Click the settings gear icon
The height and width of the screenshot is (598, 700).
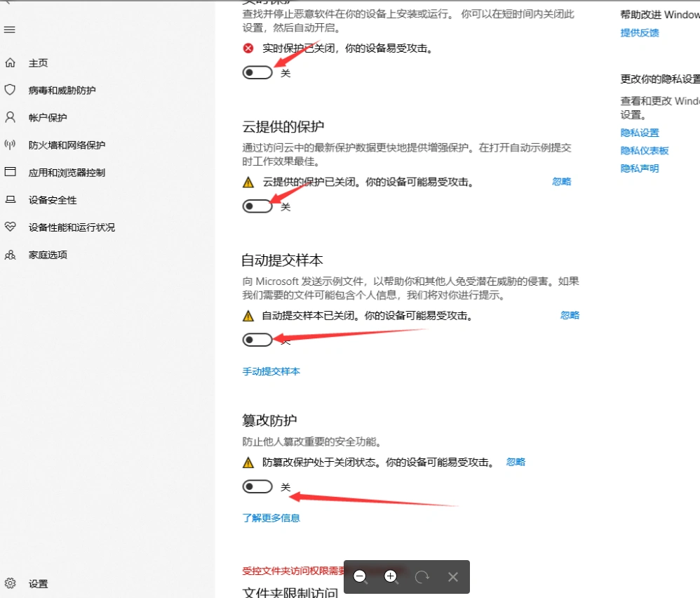coord(10,583)
